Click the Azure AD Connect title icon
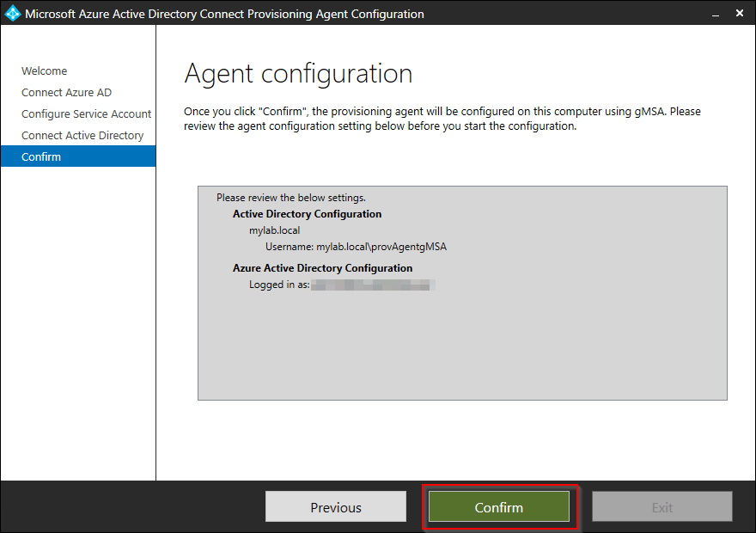 pyautogui.click(x=13, y=14)
